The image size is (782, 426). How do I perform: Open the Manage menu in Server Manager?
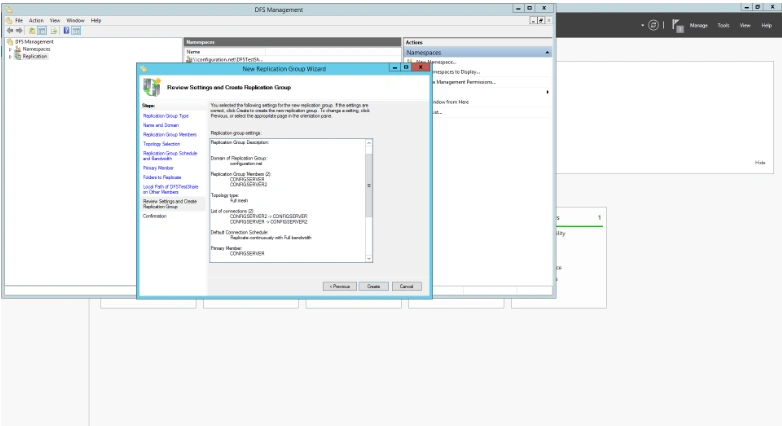tap(699, 25)
